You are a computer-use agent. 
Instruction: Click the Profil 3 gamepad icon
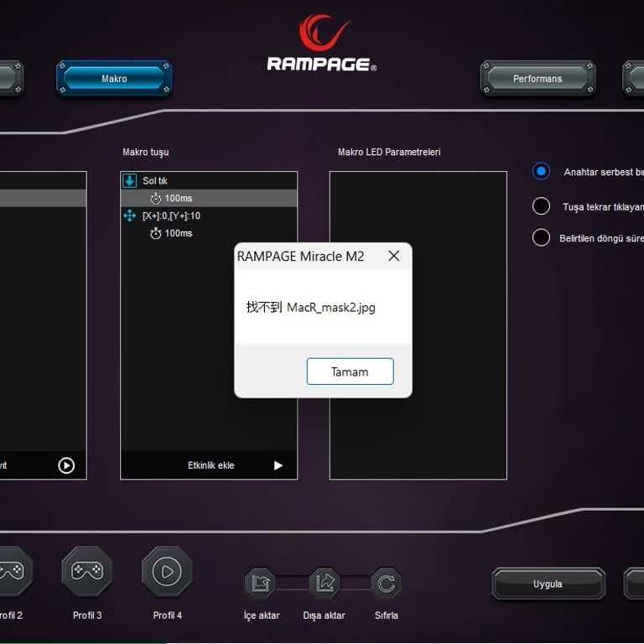(86, 571)
